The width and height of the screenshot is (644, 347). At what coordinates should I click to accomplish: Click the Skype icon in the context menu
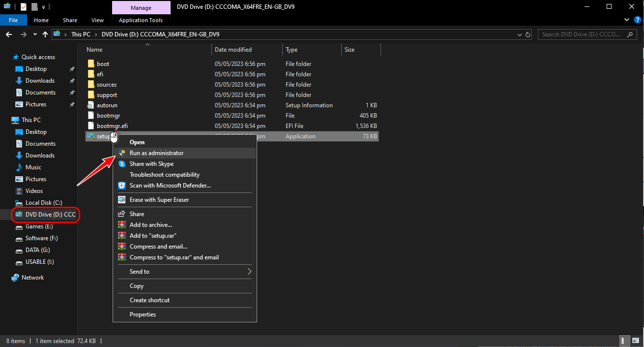(121, 164)
